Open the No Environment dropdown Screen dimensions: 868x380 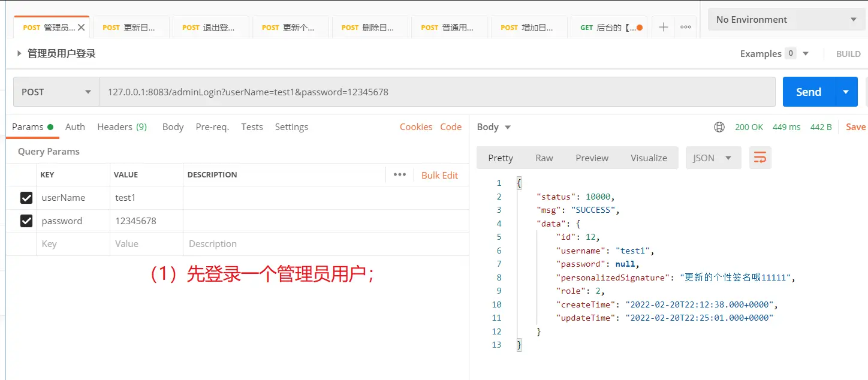(x=786, y=20)
